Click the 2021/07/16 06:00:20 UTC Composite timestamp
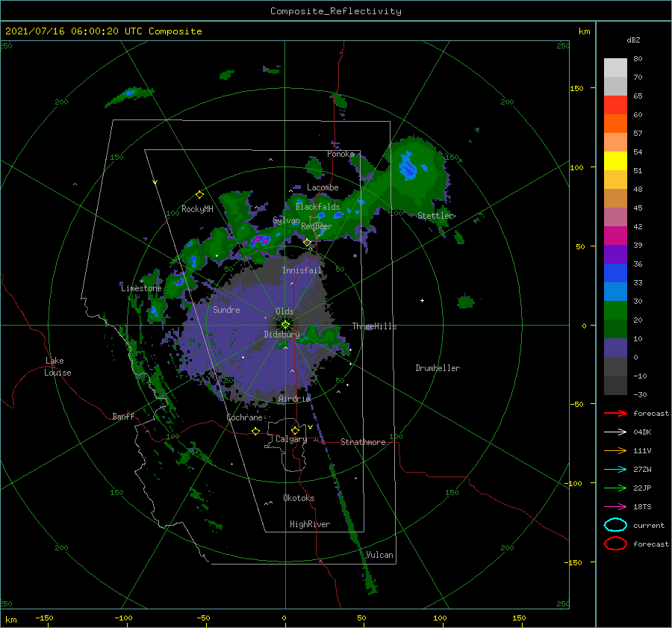The image size is (672, 628). (x=103, y=31)
